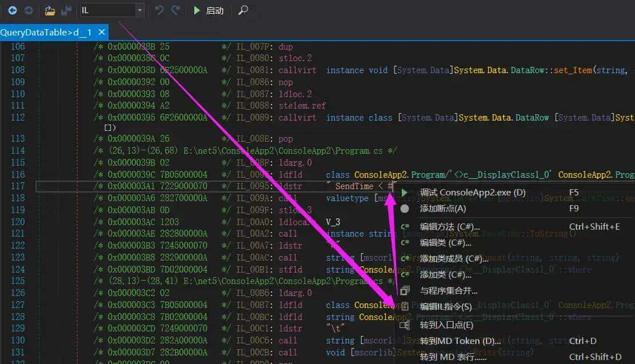Image resolution: width=635 pixels, height=364 pixels.
Task: Click the C# icon beside 编辑方法
Action: click(404, 227)
